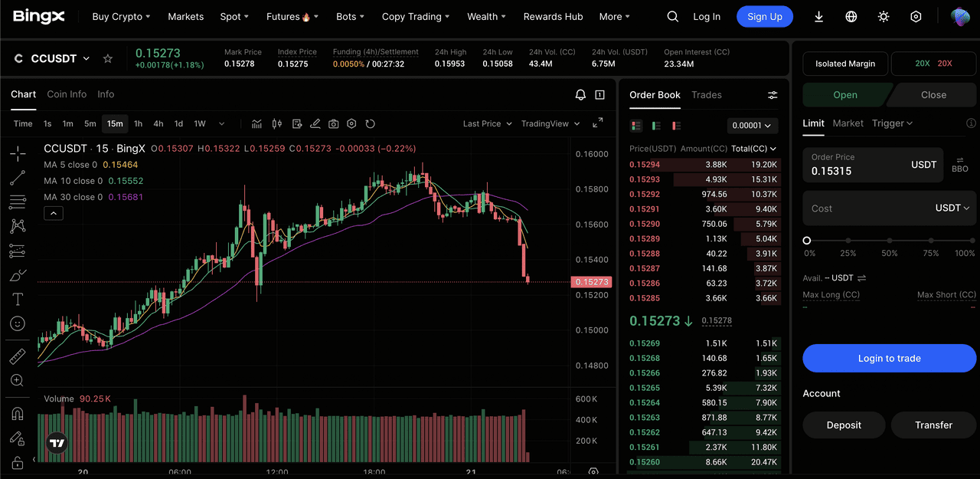
Task: Click the Login to trade button
Action: 889,358
